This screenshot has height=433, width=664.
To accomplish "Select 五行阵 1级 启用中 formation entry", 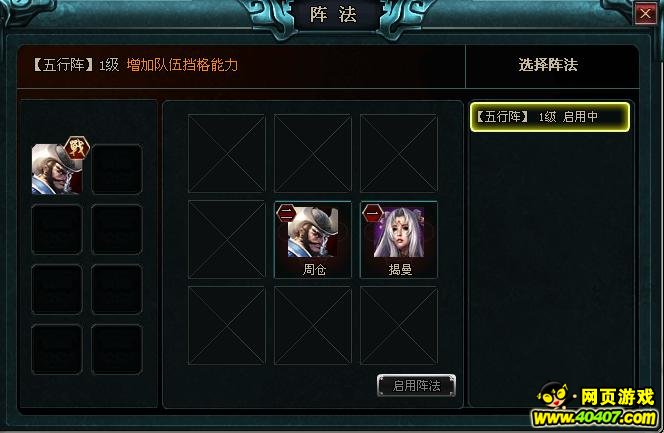I will [550, 116].
